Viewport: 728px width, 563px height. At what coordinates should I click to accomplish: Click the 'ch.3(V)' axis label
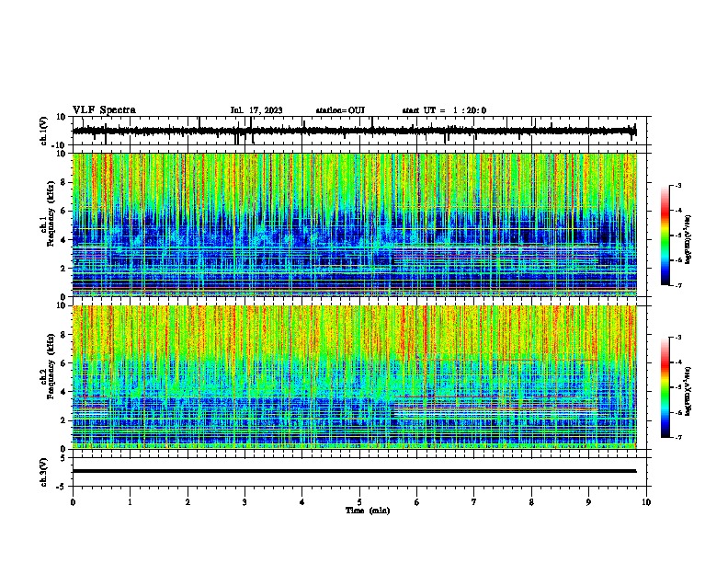point(44,472)
